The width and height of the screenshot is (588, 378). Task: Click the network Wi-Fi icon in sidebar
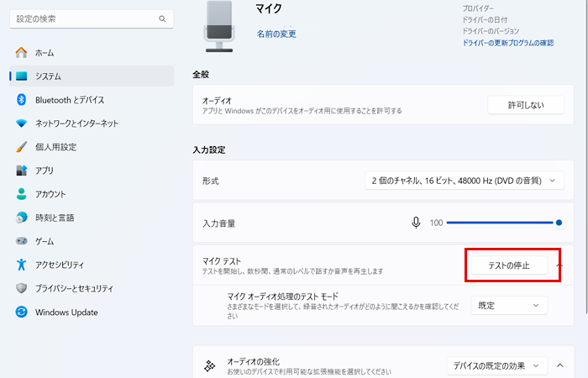tap(21, 123)
